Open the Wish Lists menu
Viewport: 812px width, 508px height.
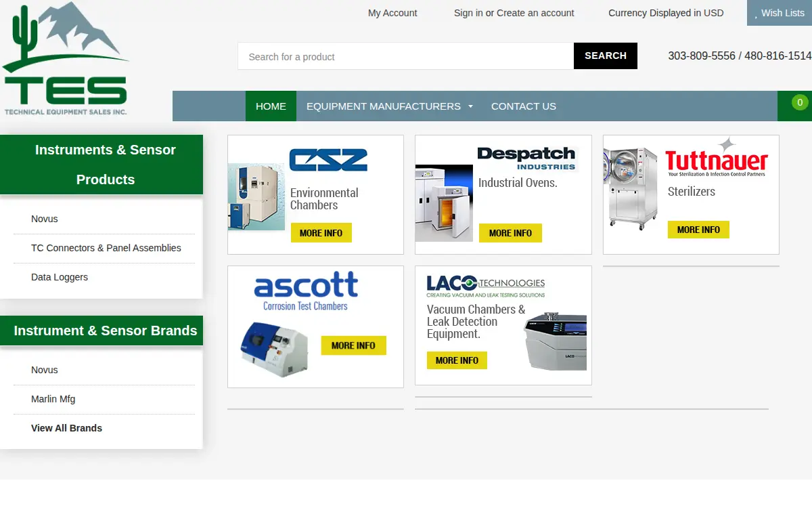click(x=780, y=13)
